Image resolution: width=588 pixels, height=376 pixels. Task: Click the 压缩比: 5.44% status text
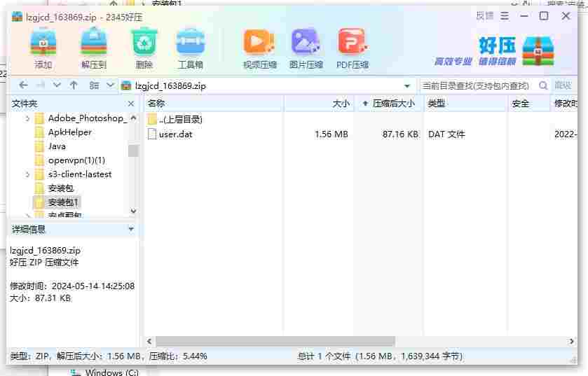tap(178, 356)
